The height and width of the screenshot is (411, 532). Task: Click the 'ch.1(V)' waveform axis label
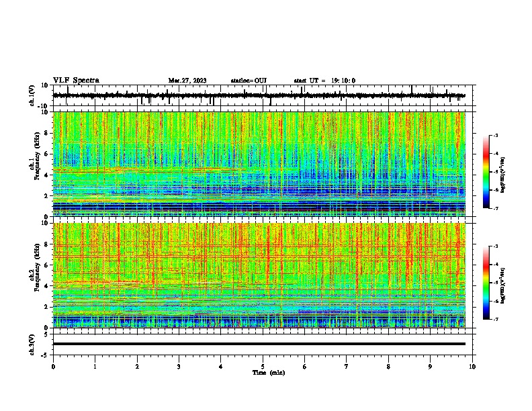click(32, 95)
